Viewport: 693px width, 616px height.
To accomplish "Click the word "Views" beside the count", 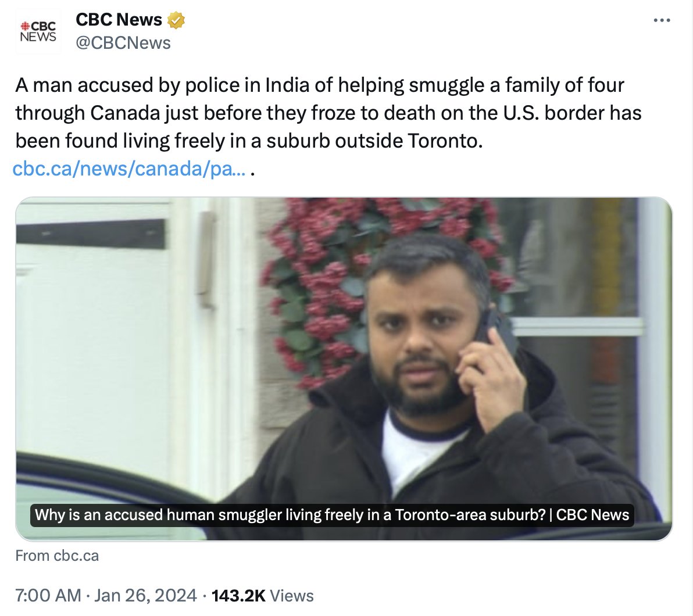I will pos(292,596).
